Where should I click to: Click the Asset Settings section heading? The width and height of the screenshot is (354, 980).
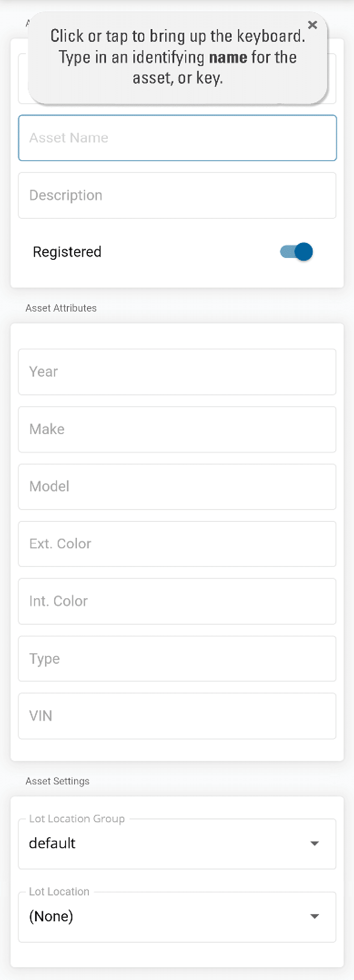pos(57,781)
